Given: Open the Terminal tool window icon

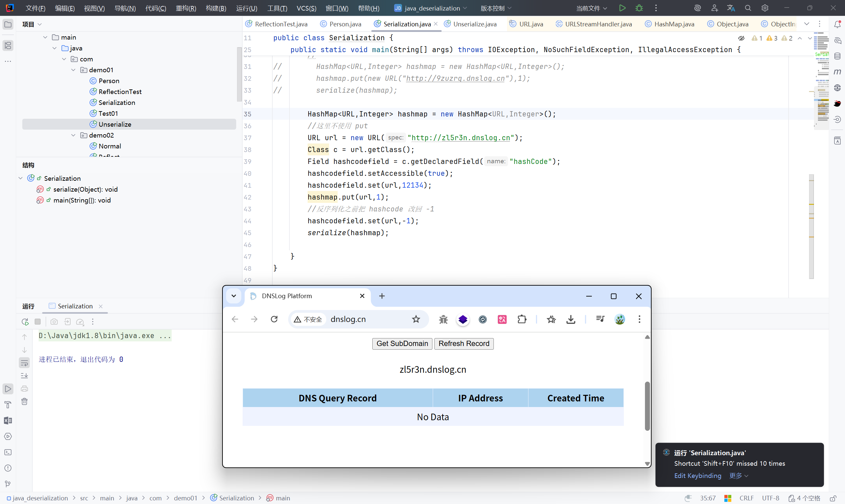Looking at the screenshot, I should (x=8, y=452).
